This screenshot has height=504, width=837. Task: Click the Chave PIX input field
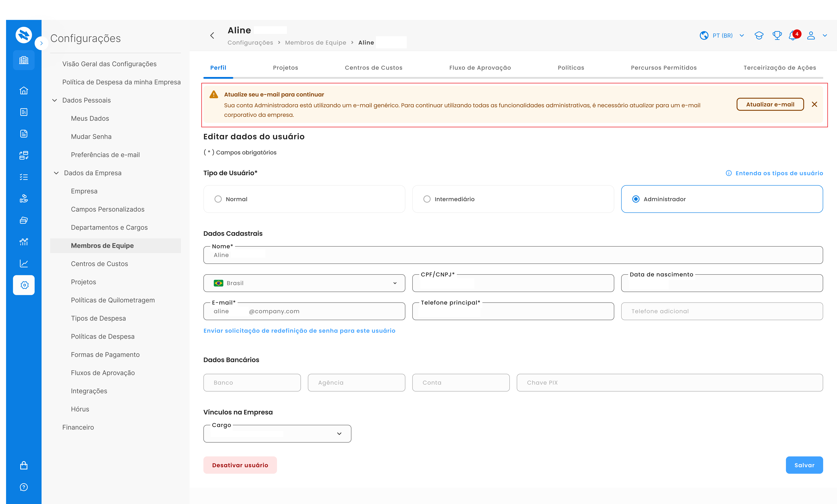pyautogui.click(x=670, y=383)
